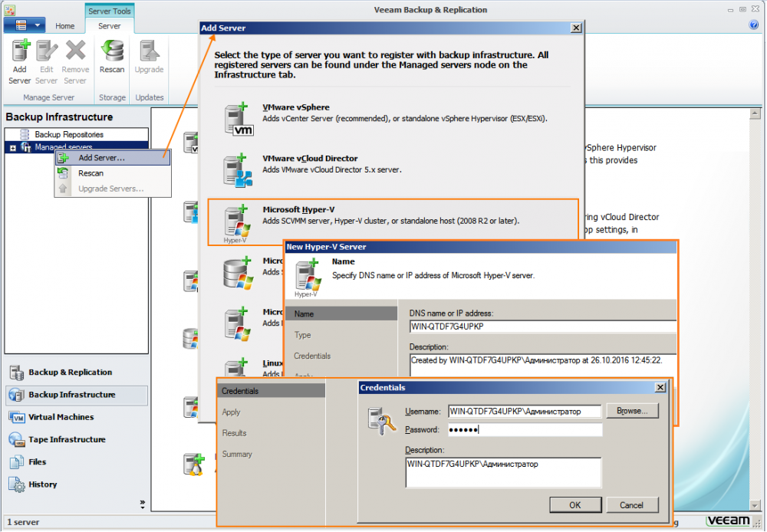Click the keys credentials icon
Screen dimensions: 767x532
[381, 421]
